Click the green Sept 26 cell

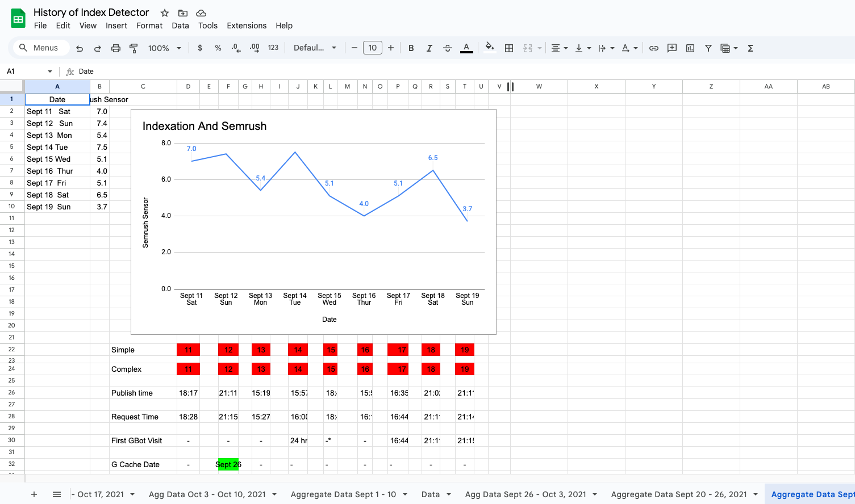pyautogui.click(x=228, y=464)
